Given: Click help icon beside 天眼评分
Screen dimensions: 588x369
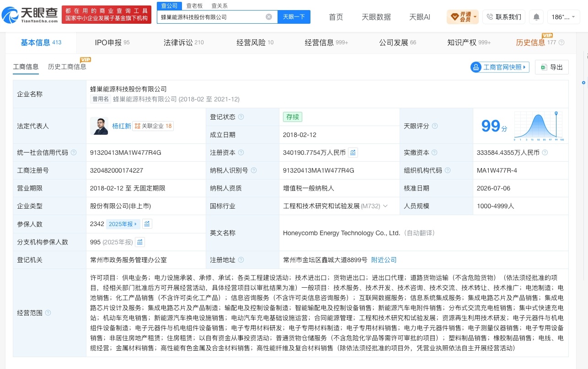Looking at the screenshot, I should pyautogui.click(x=435, y=126).
